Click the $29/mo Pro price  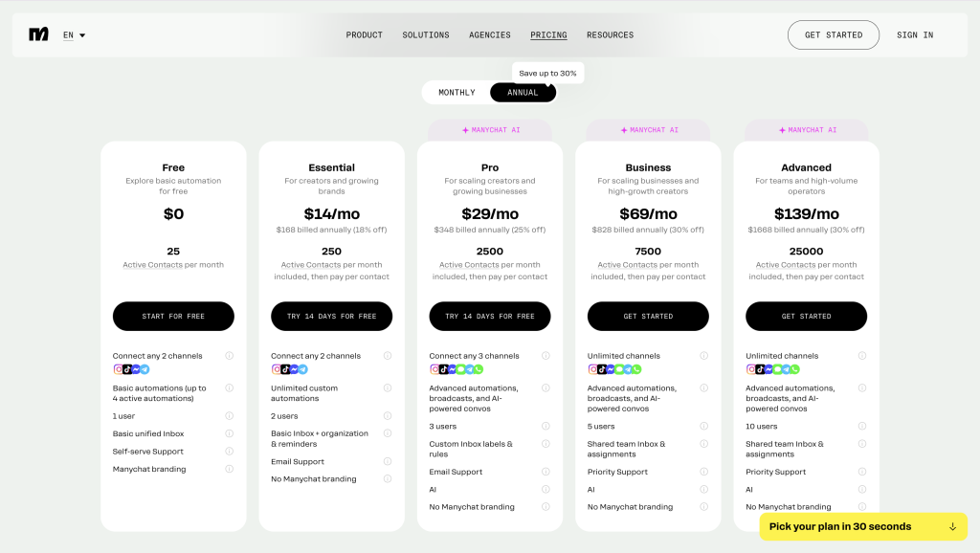[490, 213]
